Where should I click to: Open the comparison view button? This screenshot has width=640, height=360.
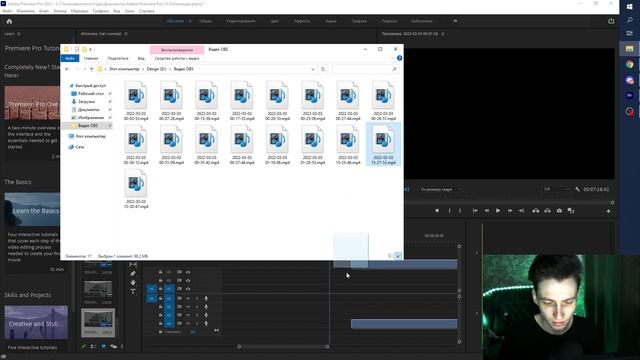(x=571, y=211)
